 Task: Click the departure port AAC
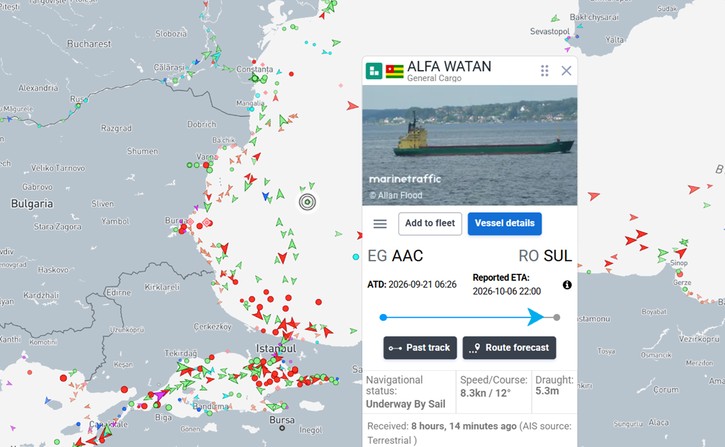point(407,256)
